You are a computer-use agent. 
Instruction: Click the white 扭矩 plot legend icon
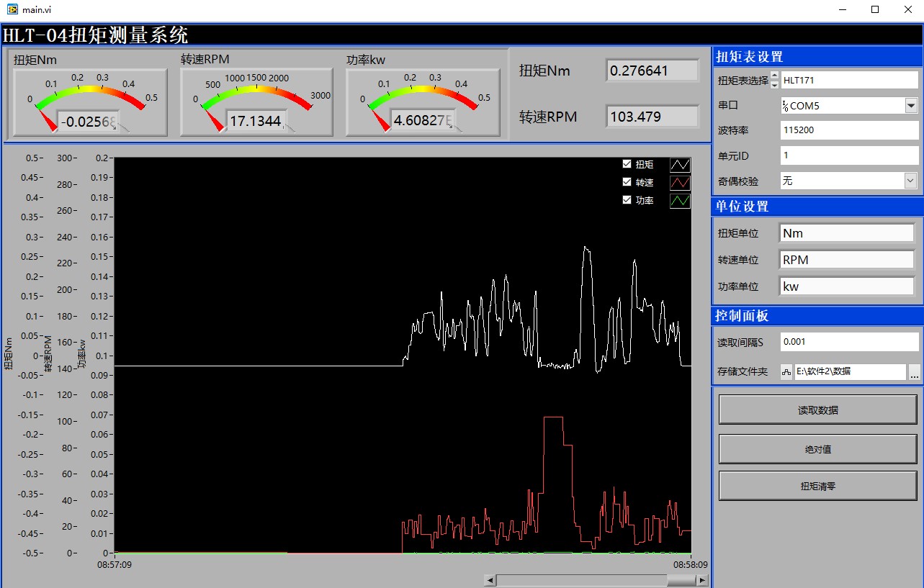(x=680, y=165)
